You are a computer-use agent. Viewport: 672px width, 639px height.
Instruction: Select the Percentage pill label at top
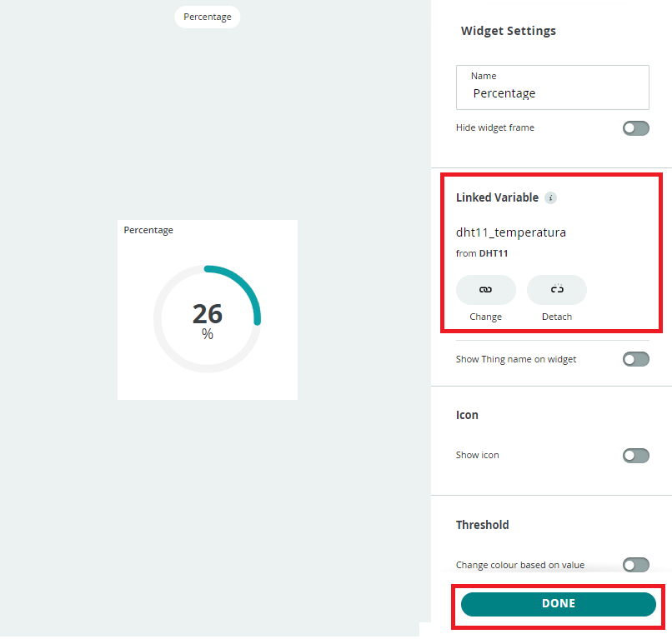coord(208,17)
